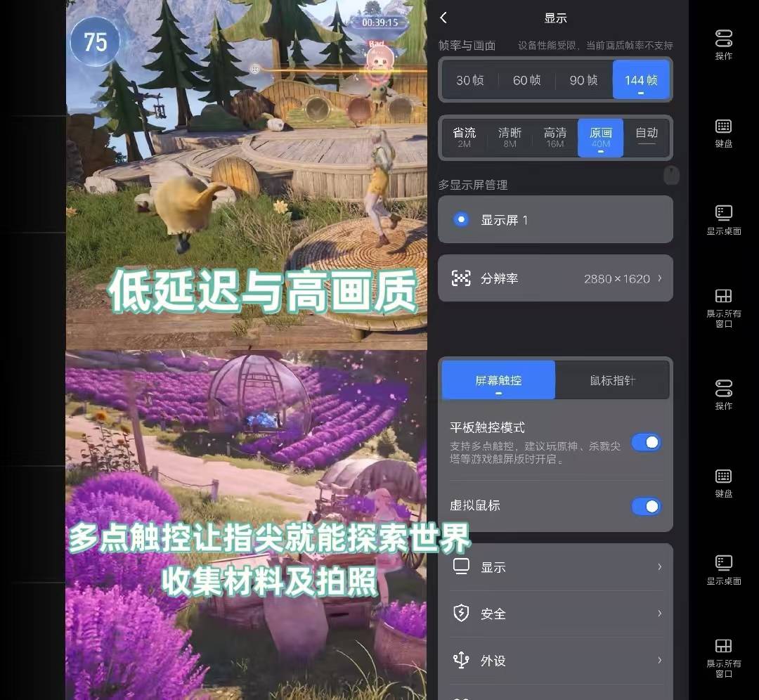This screenshot has height=700, width=759.
Task: Click the shield icon next to 安全
Action: 462,614
